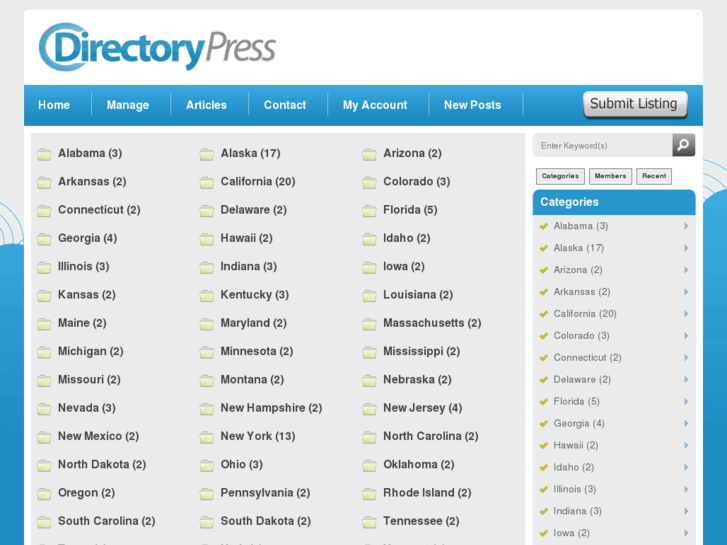Click the folder icon beside Tennessee (2)
Viewport: 727px width, 545px height.
(370, 522)
